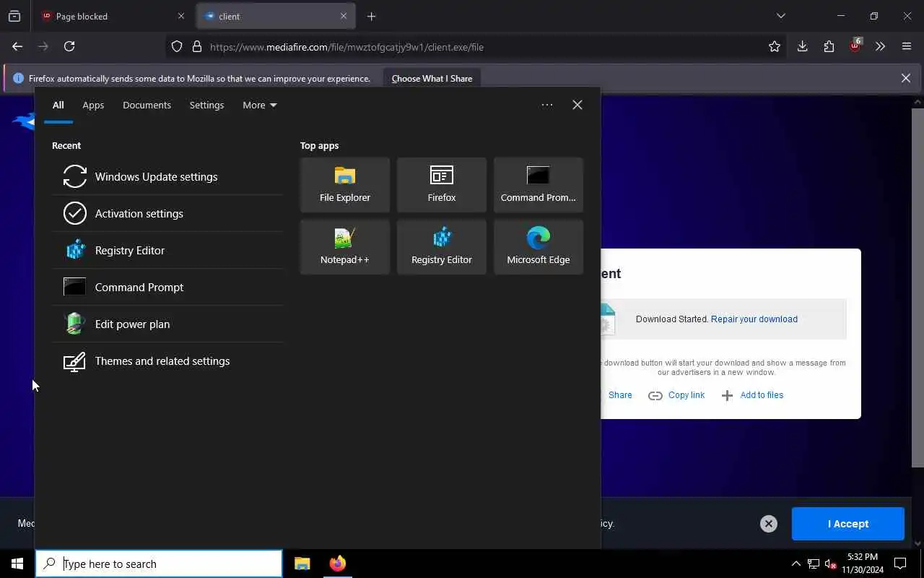Viewport: 924px width, 578px height.
Task: Open site security lock icon
Action: (196, 47)
